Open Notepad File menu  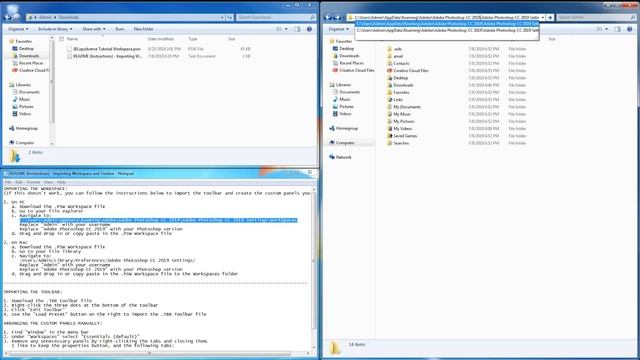coord(8,182)
